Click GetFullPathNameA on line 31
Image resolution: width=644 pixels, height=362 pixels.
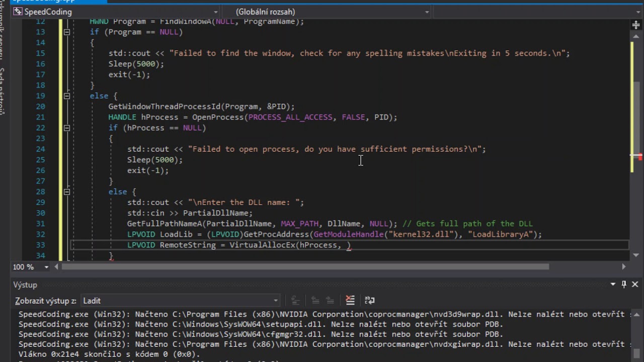165,224
